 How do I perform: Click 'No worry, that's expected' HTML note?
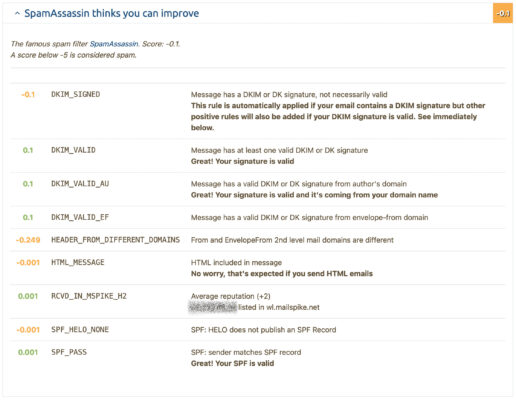pos(282,274)
